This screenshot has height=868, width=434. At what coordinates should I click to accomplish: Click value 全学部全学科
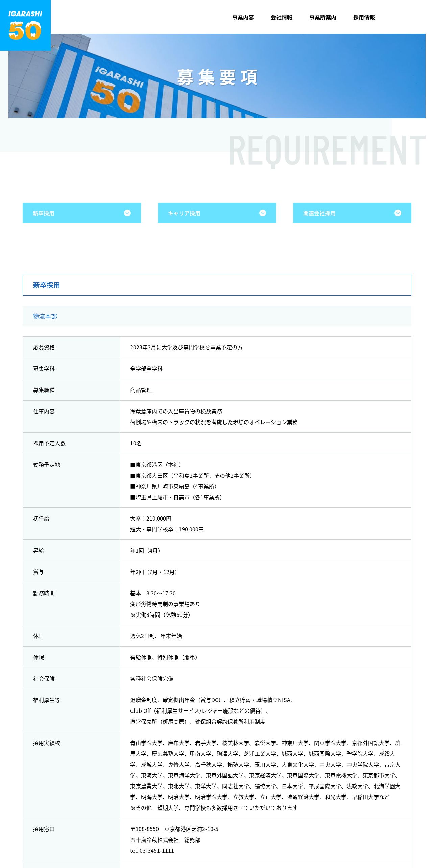click(146, 369)
